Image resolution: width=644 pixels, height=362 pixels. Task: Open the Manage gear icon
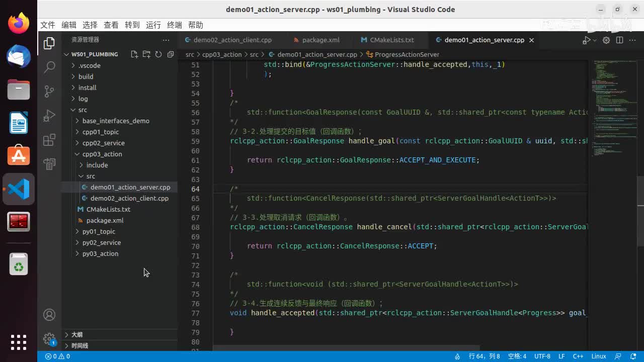tap(49, 338)
